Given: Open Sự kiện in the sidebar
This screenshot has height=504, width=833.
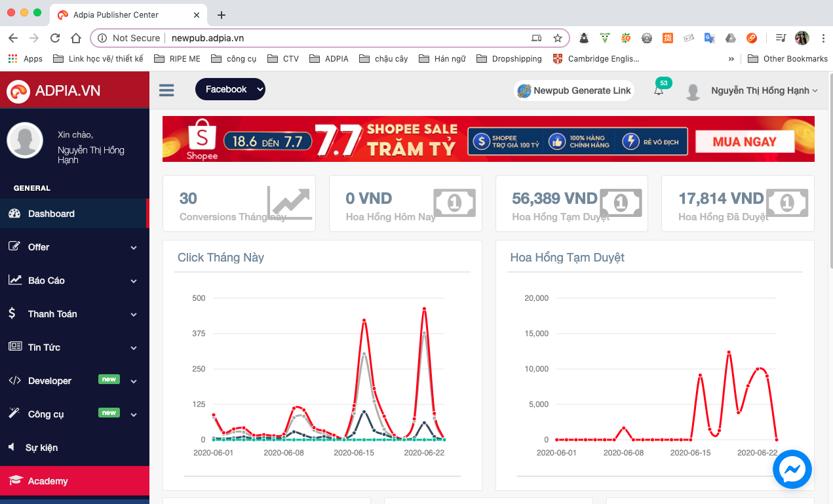Looking at the screenshot, I should (74, 448).
